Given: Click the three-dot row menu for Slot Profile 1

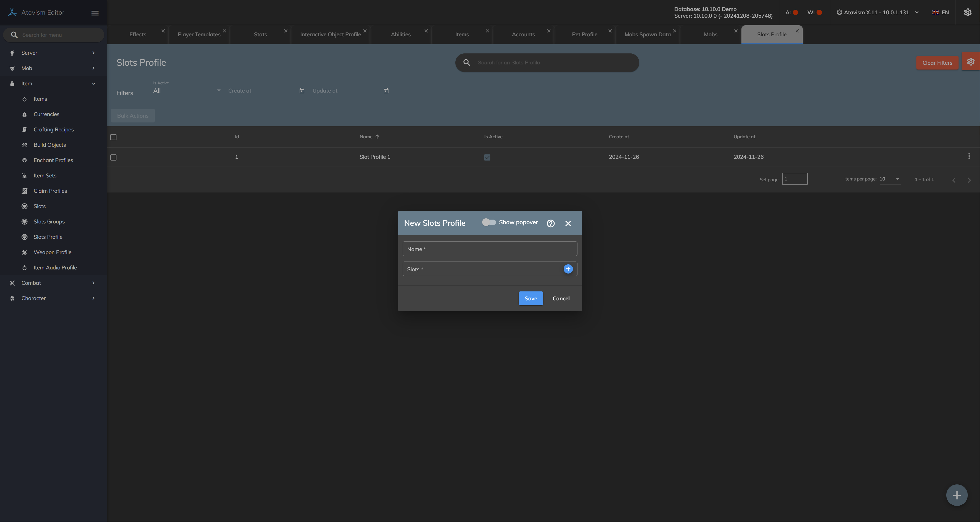Looking at the screenshot, I should (969, 156).
